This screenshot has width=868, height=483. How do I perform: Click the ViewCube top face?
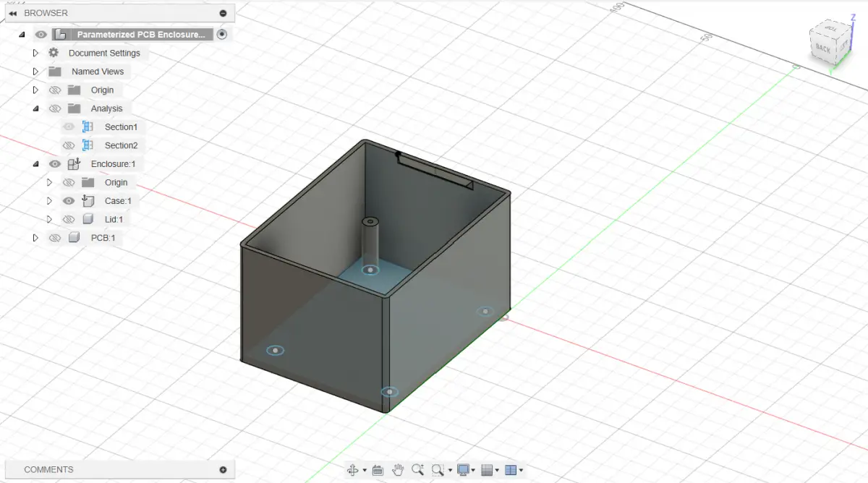point(832,30)
